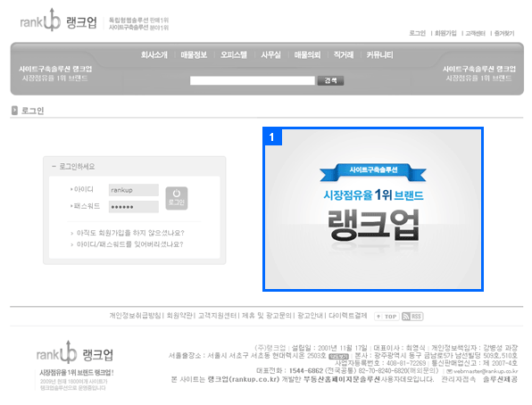Click the webmaster email envelope icon
Screen dimensions: 532x405
tap(449, 371)
